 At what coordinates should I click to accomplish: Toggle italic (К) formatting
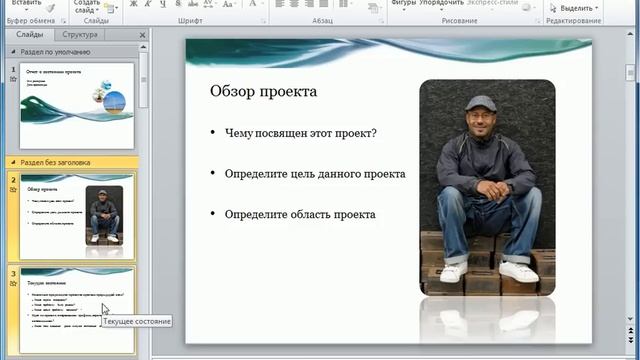pos(148,4)
